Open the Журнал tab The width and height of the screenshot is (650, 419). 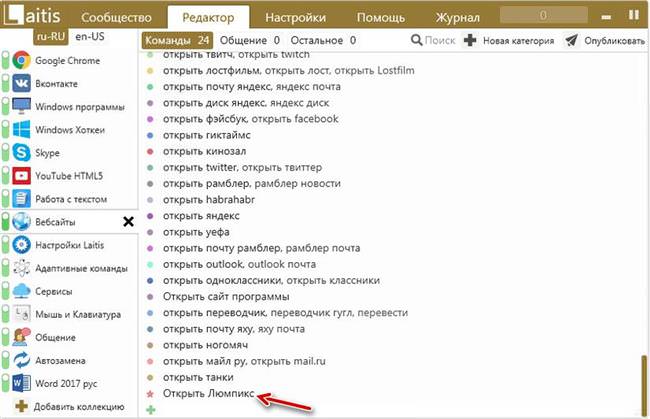pos(458,17)
